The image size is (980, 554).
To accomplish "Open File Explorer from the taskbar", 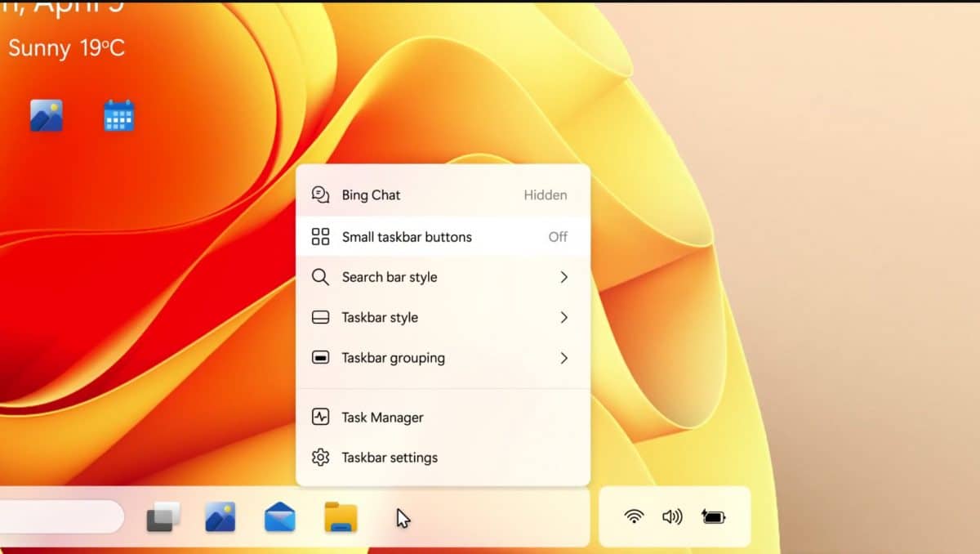I will (339, 516).
